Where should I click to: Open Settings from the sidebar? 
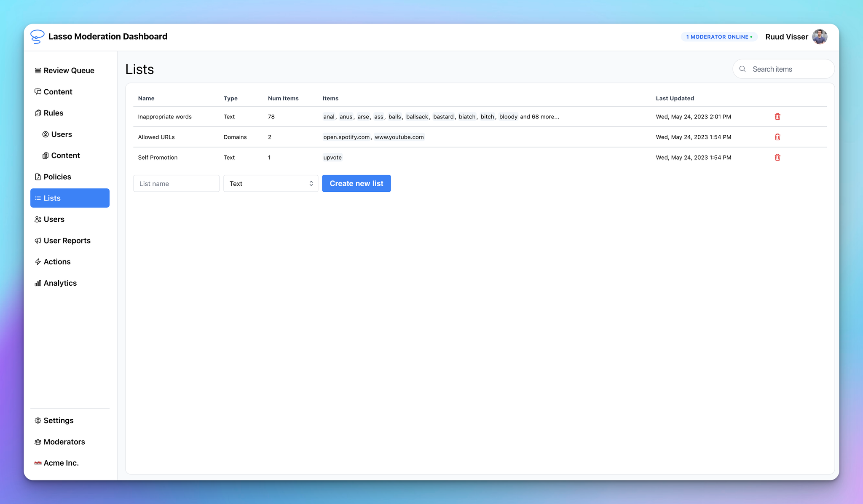click(x=58, y=421)
